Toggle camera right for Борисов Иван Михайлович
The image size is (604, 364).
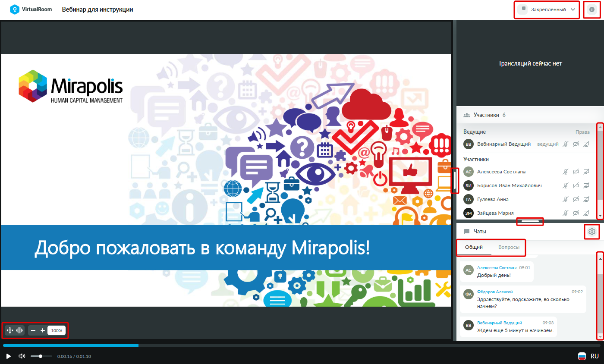pyautogui.click(x=576, y=185)
